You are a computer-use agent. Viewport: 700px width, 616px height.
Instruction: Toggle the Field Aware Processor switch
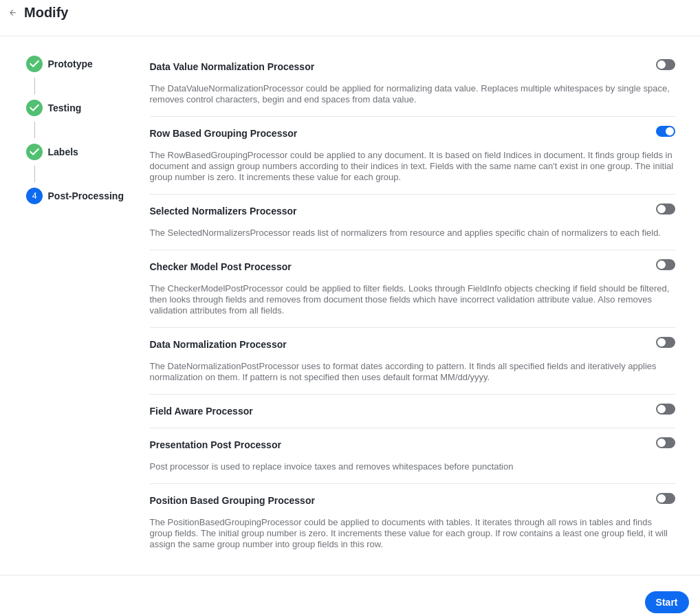[665, 409]
